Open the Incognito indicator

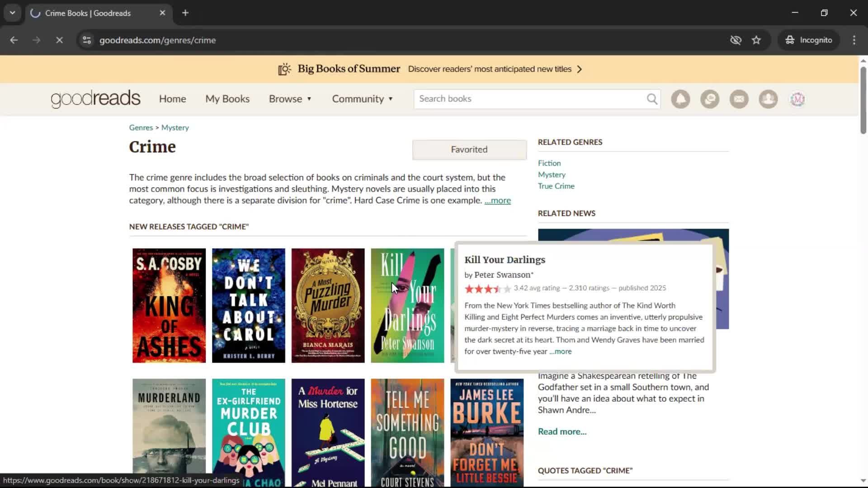pos(809,40)
